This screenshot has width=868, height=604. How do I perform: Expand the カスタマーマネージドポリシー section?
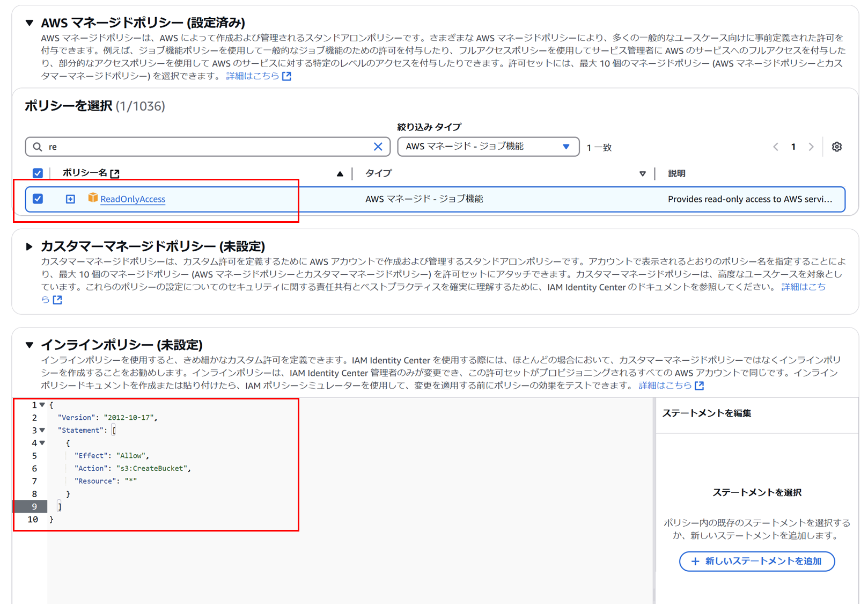30,247
